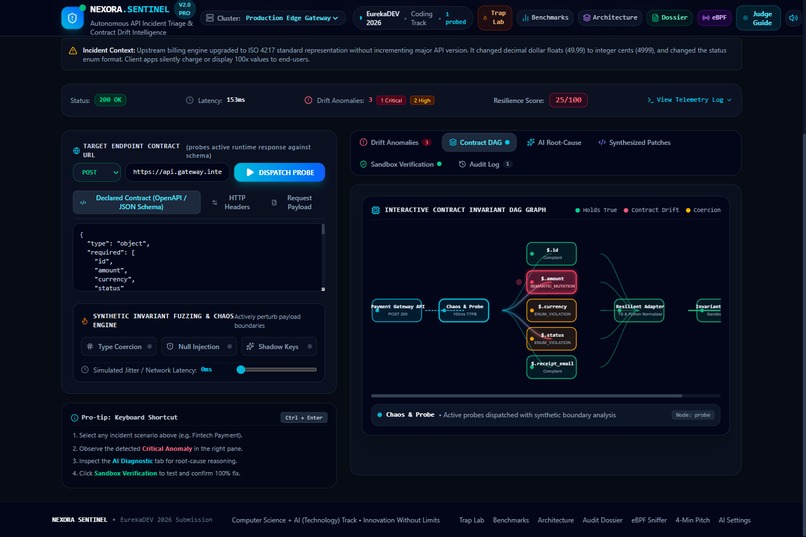Toggle Shadow Keys fuzzing
The width and height of the screenshot is (806, 537).
279,347
